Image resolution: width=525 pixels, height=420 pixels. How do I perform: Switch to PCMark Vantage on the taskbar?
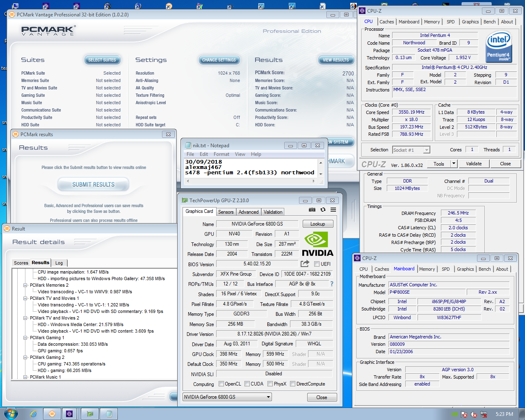(52, 414)
